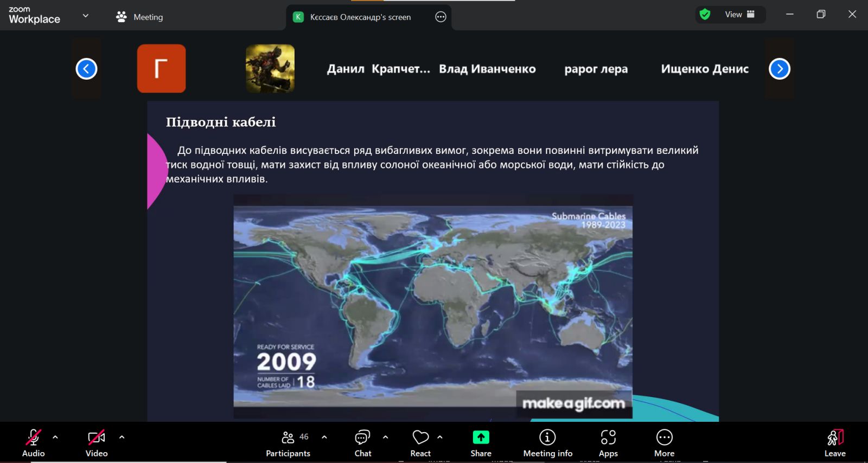Click the green Share screen button
Image resolution: width=868 pixels, height=463 pixels.
coord(481,443)
